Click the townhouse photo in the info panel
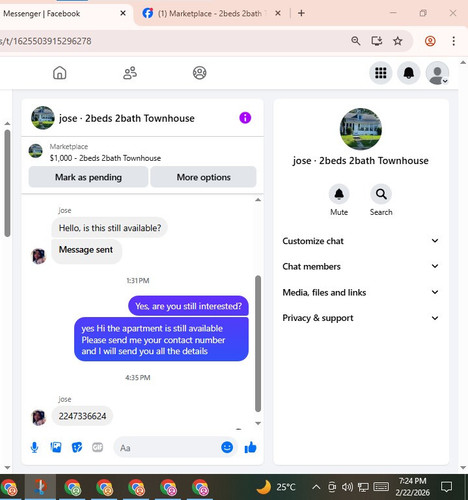Screen dimensions: 468x500 click(x=361, y=129)
